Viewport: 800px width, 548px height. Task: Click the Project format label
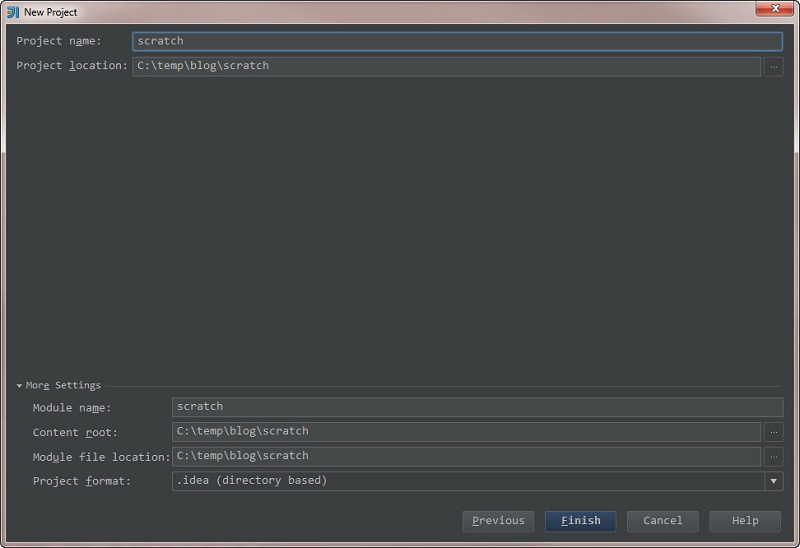coord(82,481)
